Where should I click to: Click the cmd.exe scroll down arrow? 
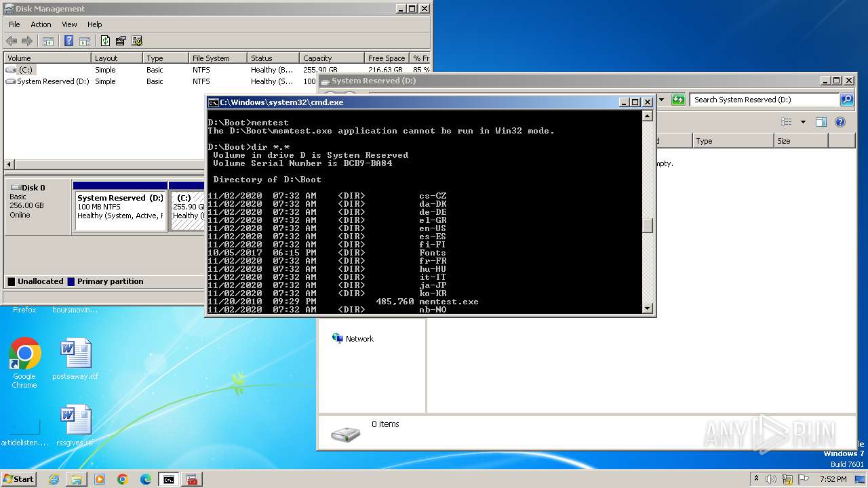[x=647, y=308]
